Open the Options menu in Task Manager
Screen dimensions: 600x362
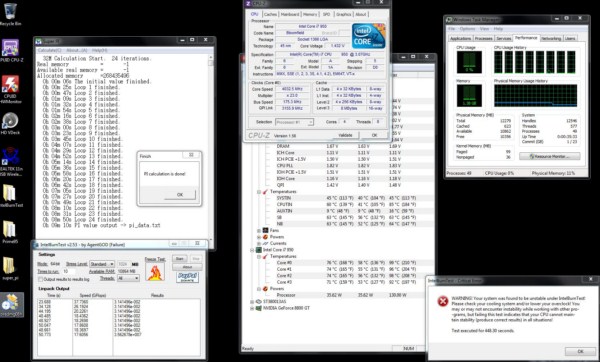tap(467, 29)
